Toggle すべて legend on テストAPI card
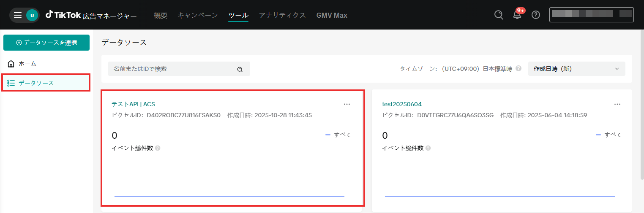 click(338, 135)
